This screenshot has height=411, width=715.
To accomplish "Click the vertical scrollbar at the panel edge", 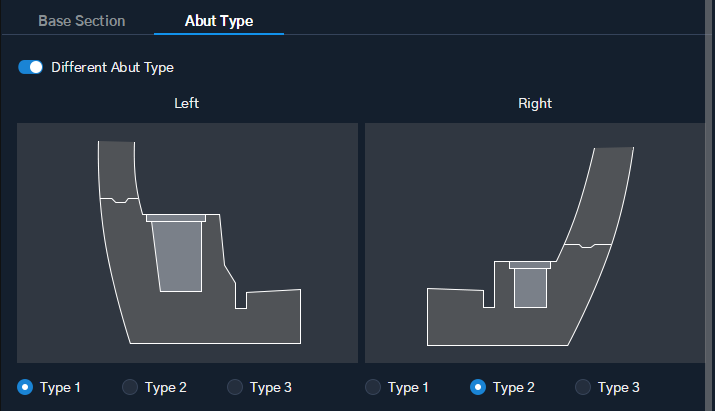I will tap(710, 205).
